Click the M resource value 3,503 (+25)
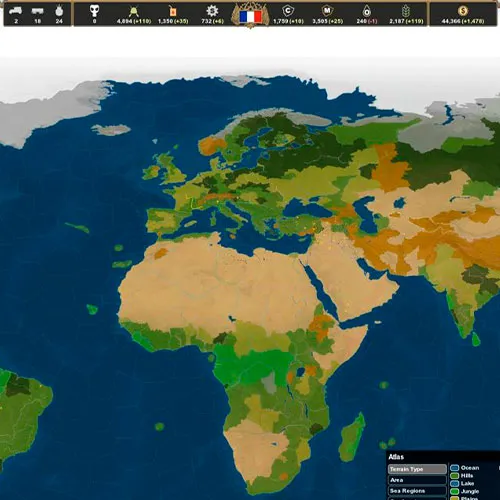Image resolution: width=500 pixels, height=500 pixels. (327, 21)
